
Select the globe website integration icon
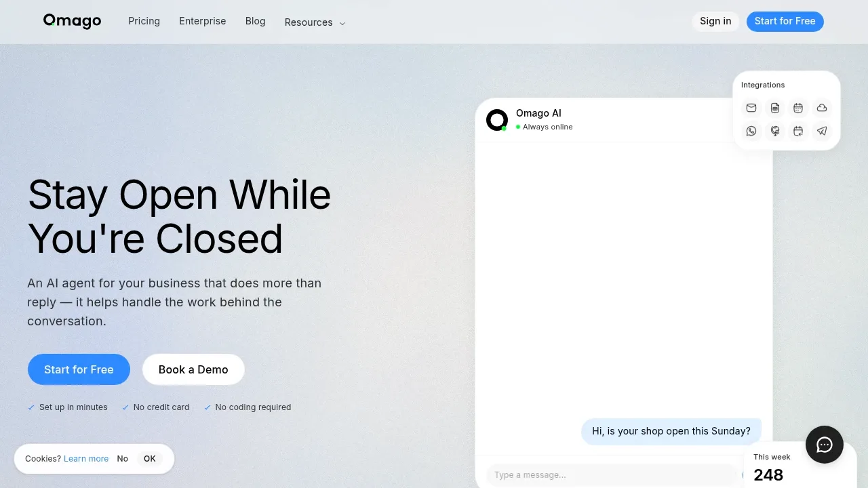(775, 131)
